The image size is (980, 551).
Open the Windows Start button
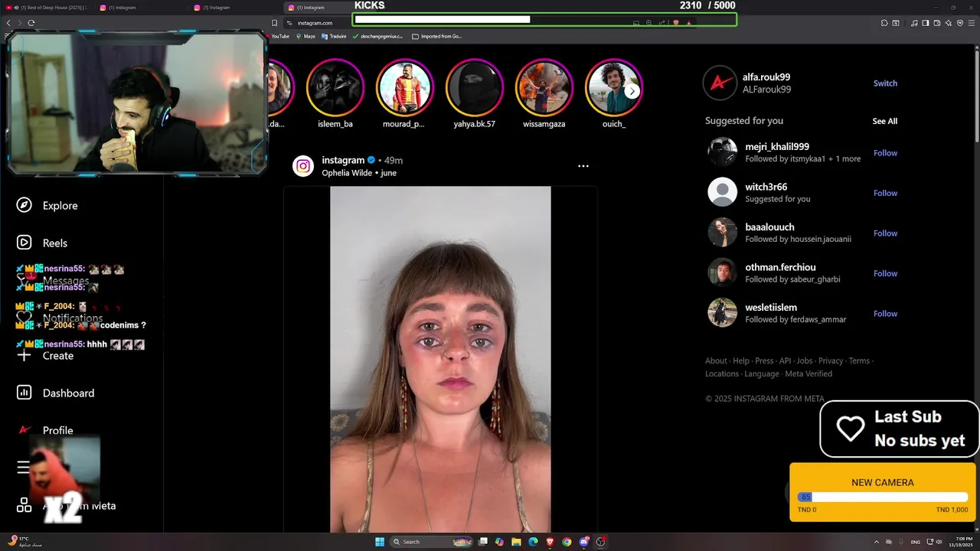(380, 542)
